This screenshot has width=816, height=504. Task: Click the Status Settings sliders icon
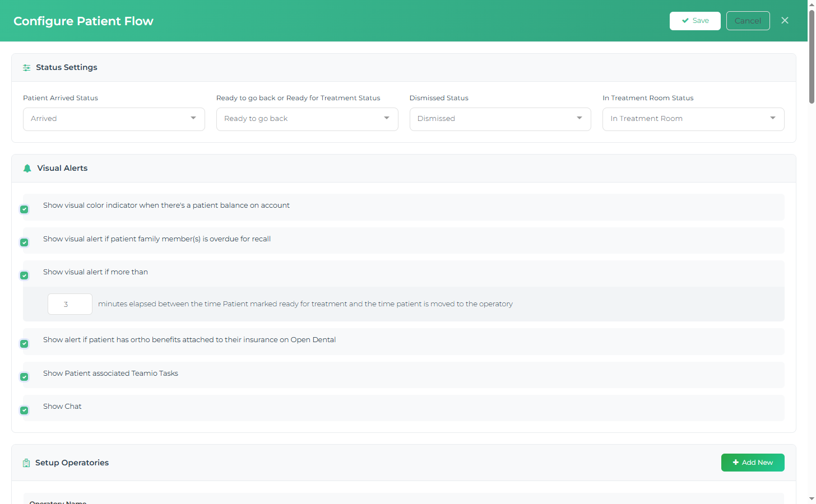(26, 68)
